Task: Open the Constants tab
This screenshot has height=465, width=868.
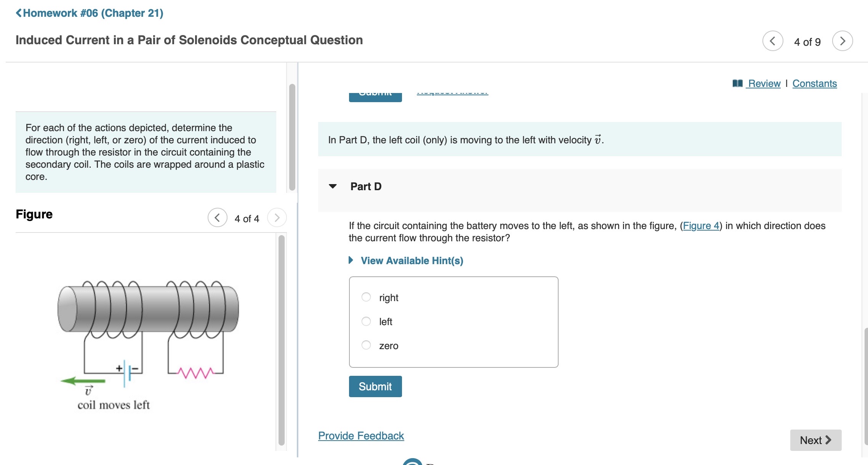Action: [815, 83]
